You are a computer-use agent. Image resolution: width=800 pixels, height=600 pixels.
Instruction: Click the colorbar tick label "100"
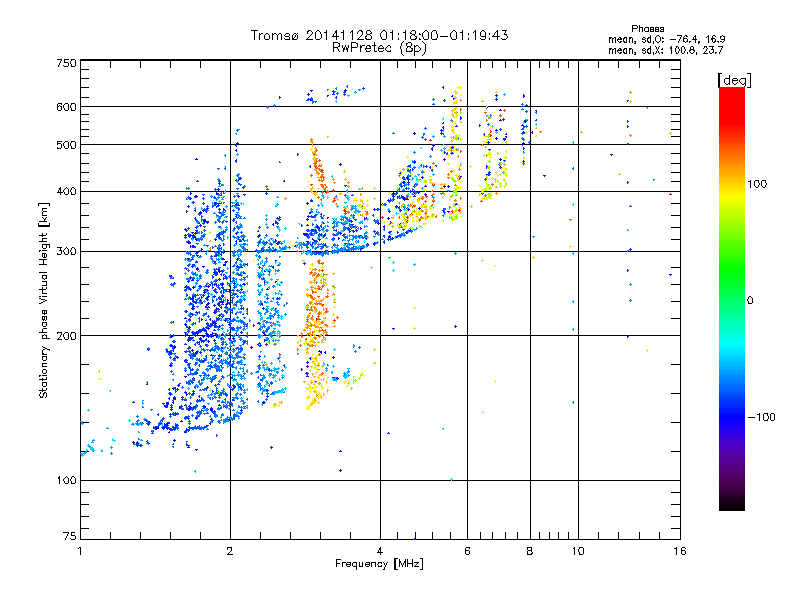pyautogui.click(x=757, y=184)
